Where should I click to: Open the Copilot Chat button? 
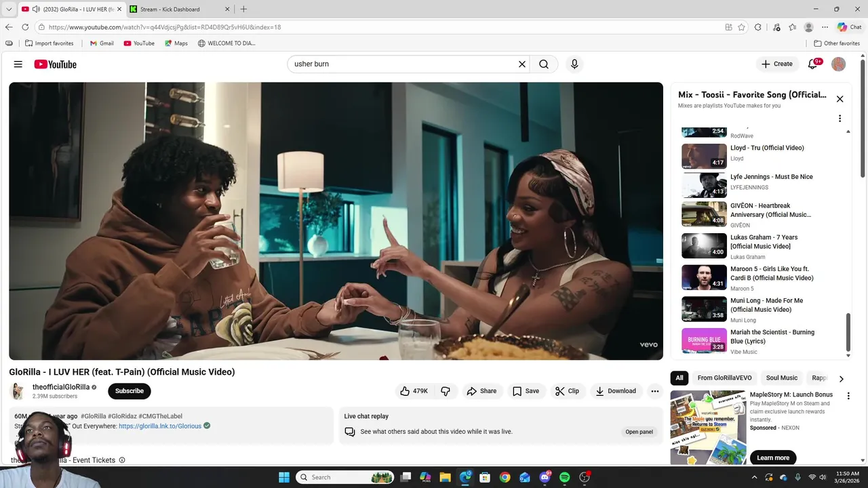[x=849, y=27]
